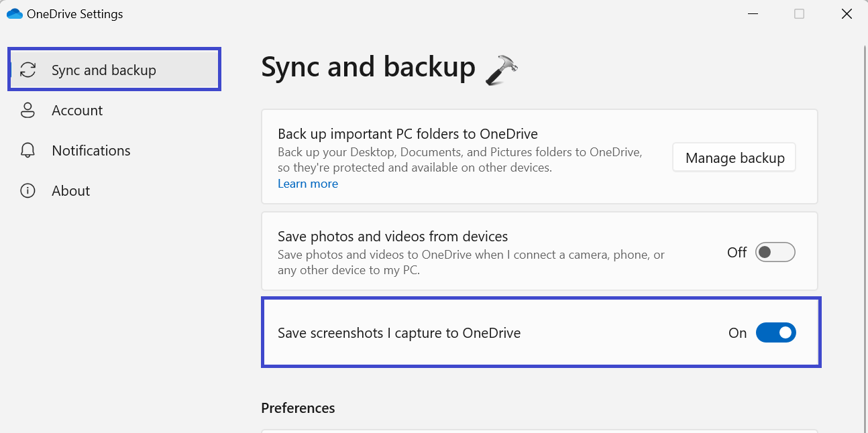Click the Account person icon

pos(28,111)
